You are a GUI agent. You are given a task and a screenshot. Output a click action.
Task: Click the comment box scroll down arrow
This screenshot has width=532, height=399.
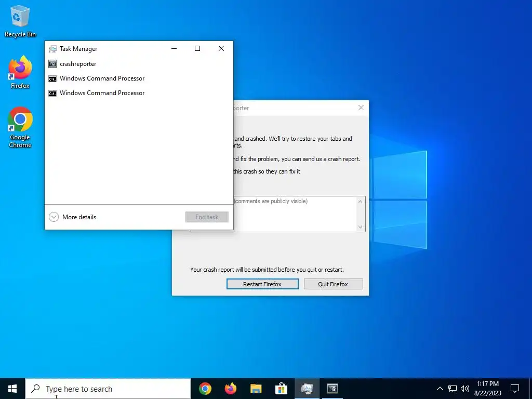pos(361,227)
